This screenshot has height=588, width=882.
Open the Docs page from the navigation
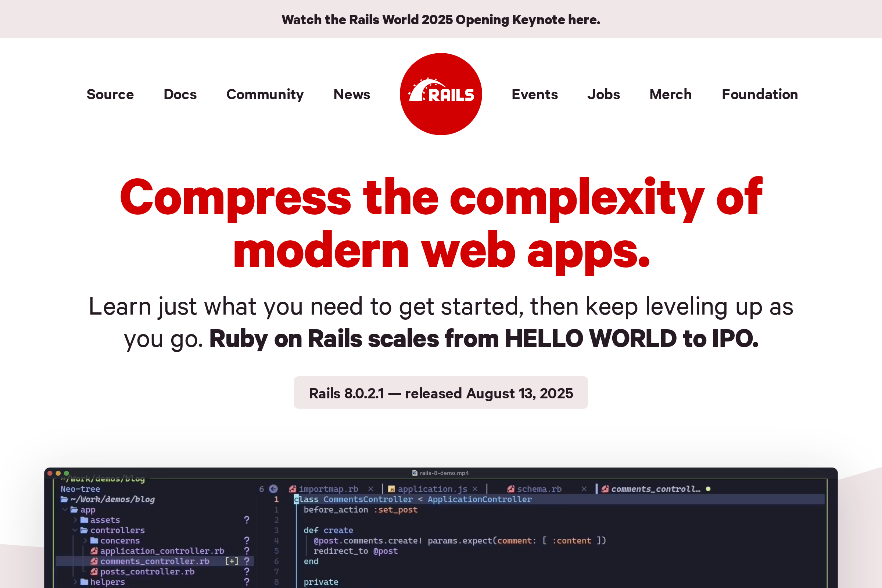180,94
